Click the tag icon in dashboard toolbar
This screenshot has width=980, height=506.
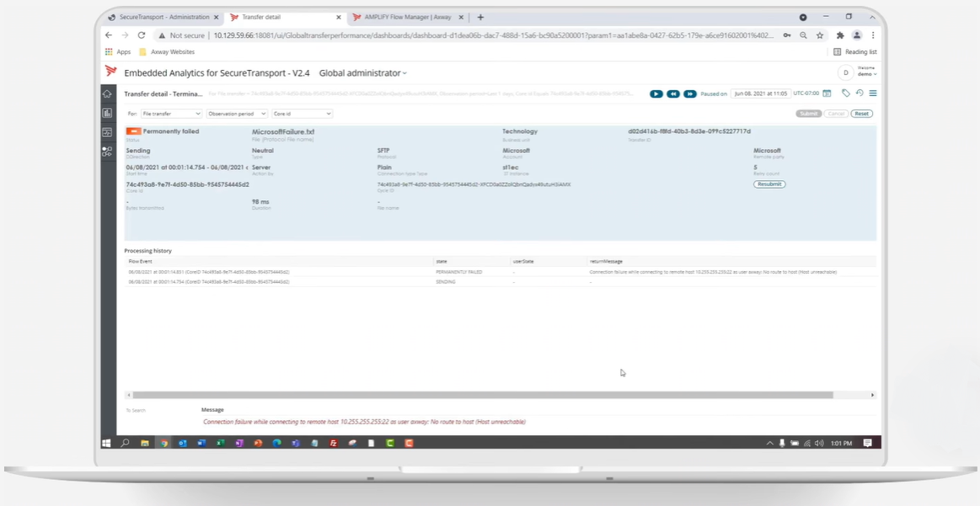tap(846, 93)
